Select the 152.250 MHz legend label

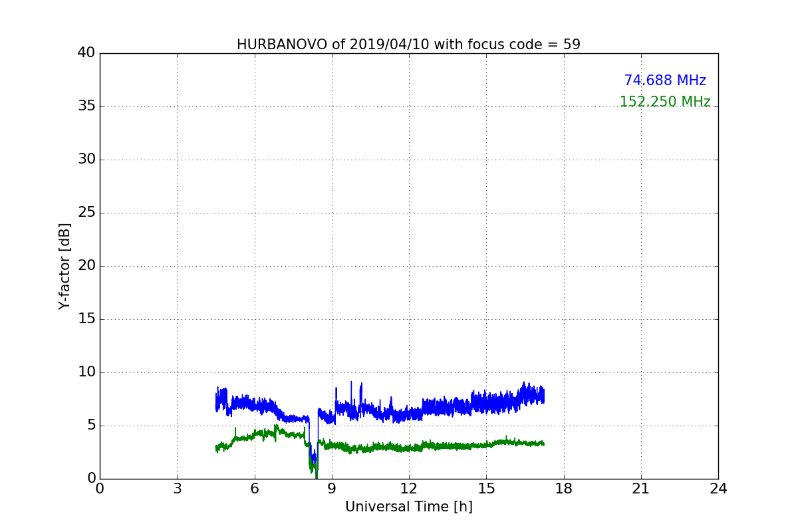pos(665,102)
